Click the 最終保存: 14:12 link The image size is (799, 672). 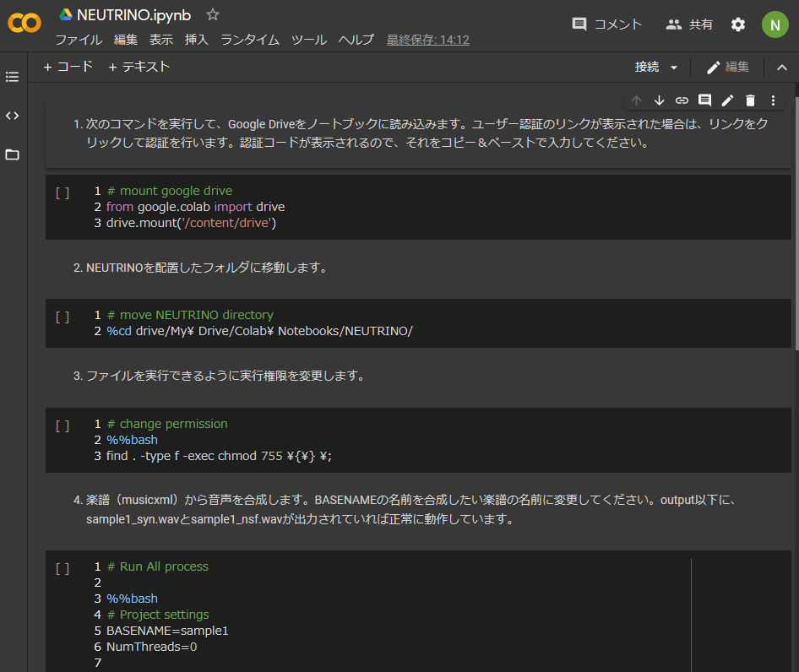point(427,40)
